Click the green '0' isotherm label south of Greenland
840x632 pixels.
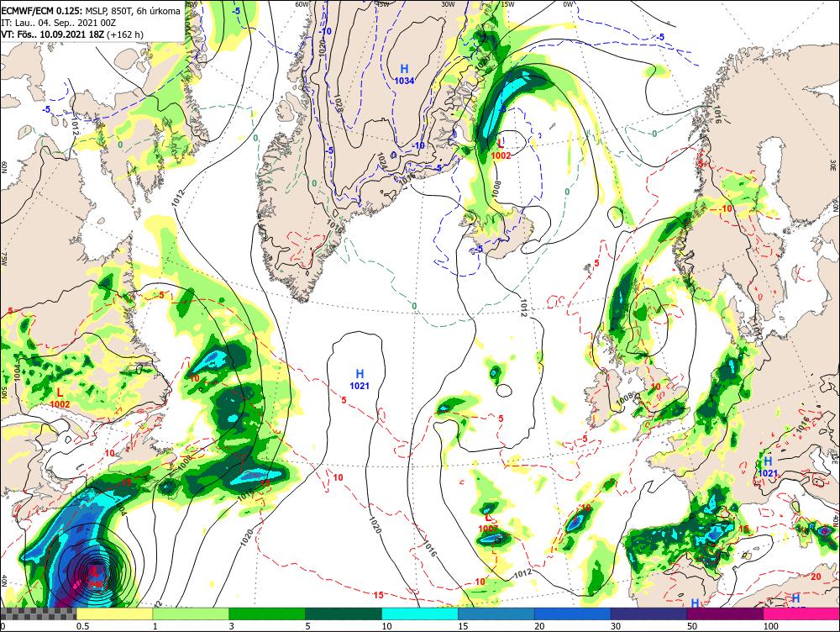414,306
